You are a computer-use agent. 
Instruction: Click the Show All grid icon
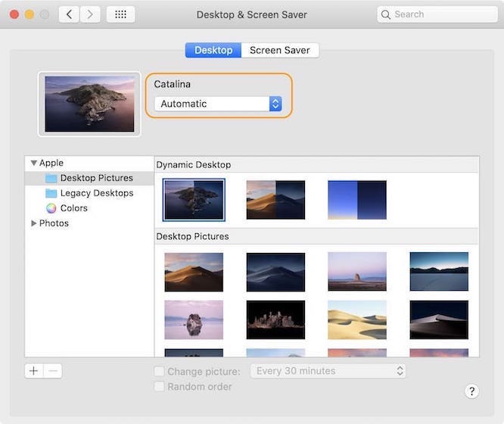[x=120, y=14]
